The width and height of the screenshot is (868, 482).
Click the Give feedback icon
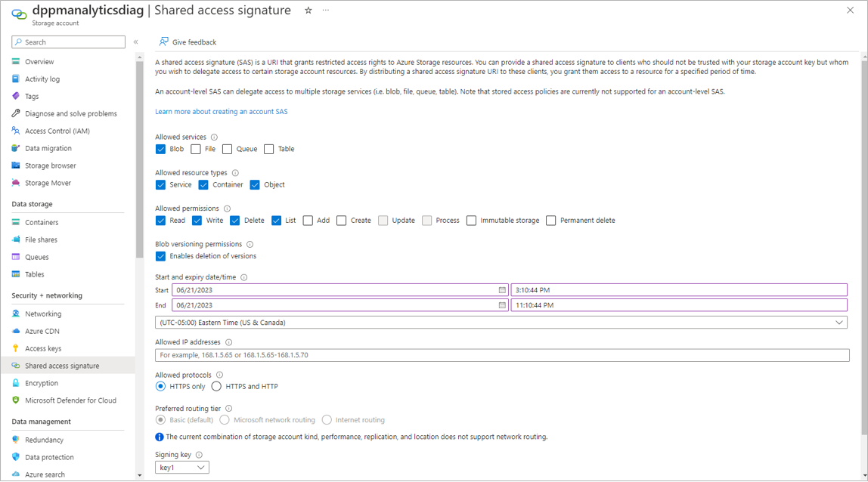click(x=164, y=42)
